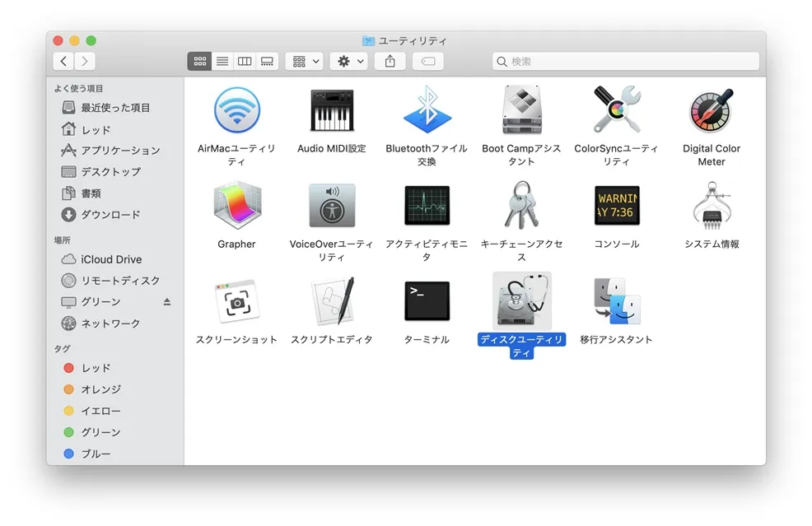Click the ユーティリティ folder icon in title bar

tap(368, 40)
